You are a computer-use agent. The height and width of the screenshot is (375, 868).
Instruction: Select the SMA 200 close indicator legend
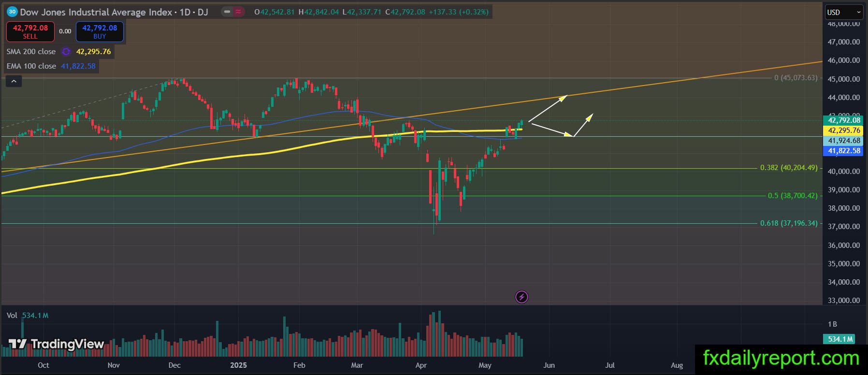tap(31, 52)
